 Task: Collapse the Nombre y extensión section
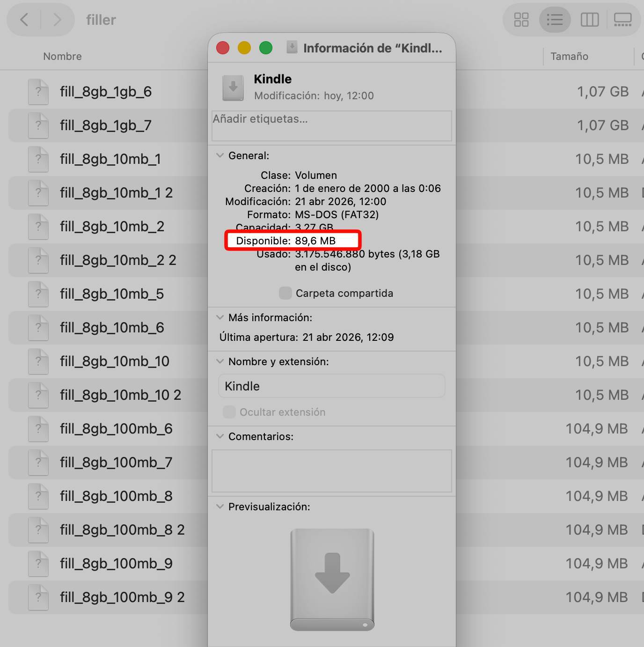(x=220, y=361)
